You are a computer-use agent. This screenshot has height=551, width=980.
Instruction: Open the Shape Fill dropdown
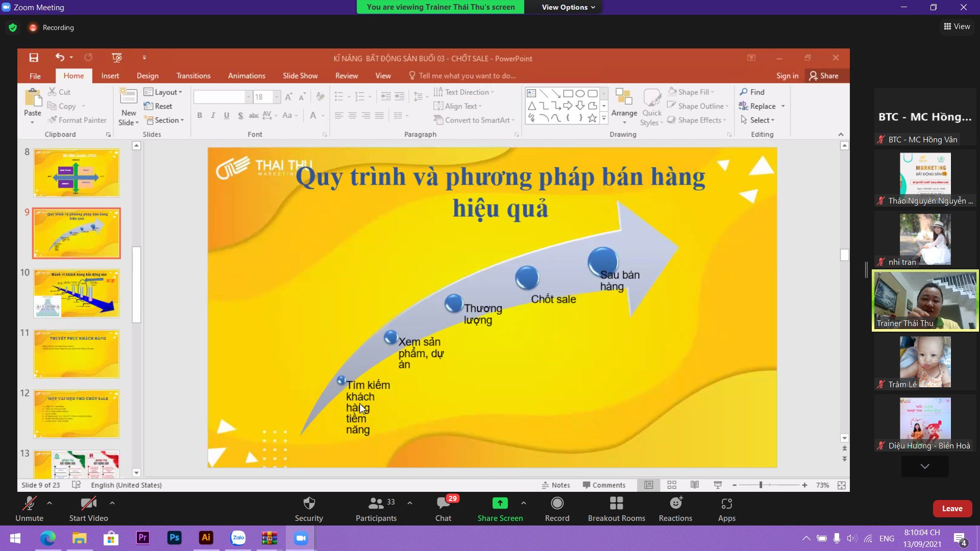(692, 92)
